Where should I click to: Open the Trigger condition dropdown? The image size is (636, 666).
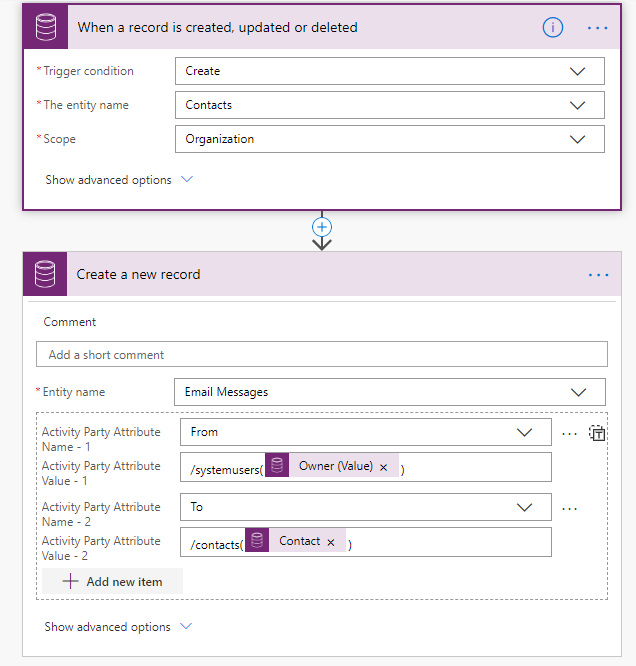point(390,71)
